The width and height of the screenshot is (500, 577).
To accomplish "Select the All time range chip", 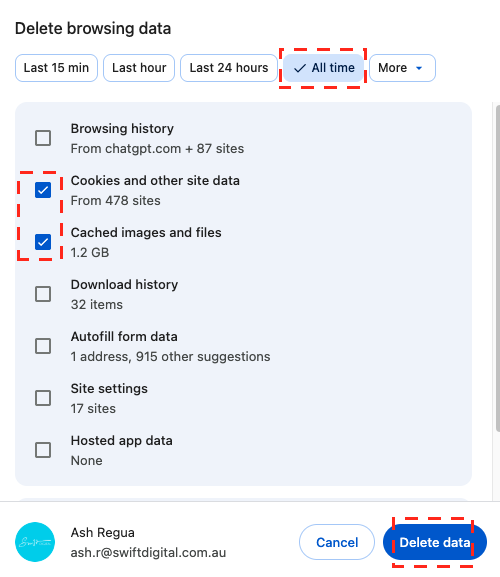I will click(x=324, y=68).
